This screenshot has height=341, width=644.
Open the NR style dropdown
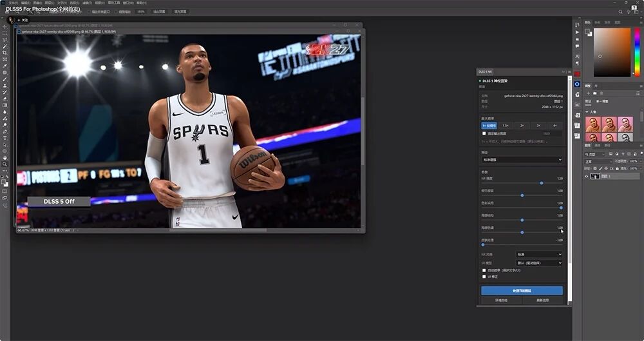[x=539, y=254]
